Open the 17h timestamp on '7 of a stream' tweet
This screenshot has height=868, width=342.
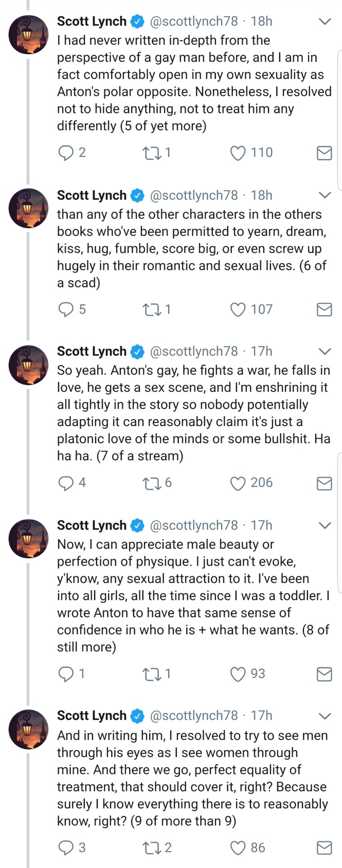tap(262, 351)
